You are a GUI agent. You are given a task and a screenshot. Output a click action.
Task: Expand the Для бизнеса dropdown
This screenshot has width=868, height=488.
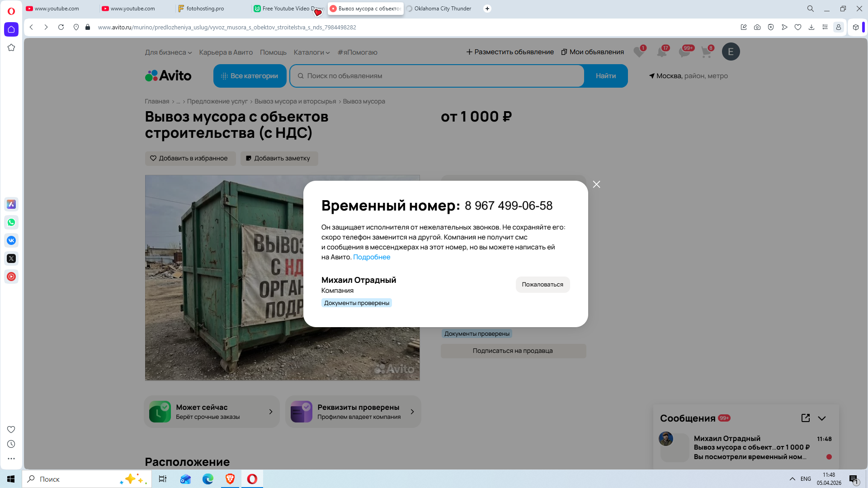[168, 52]
